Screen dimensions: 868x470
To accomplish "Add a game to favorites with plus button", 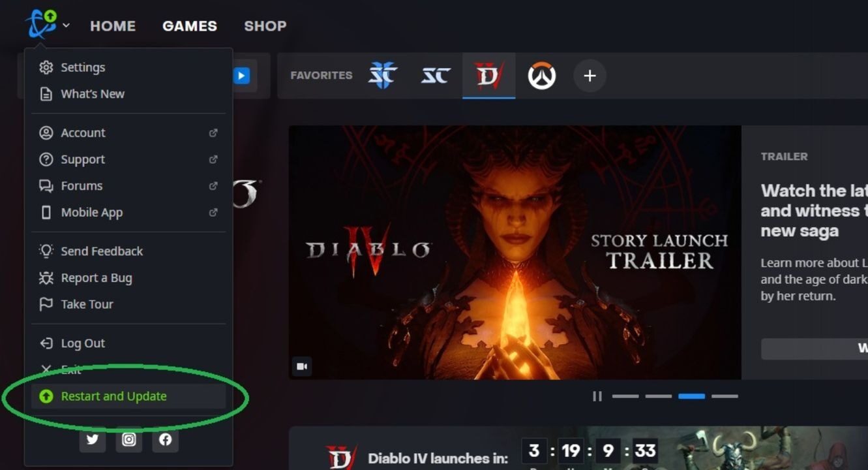I will click(590, 76).
